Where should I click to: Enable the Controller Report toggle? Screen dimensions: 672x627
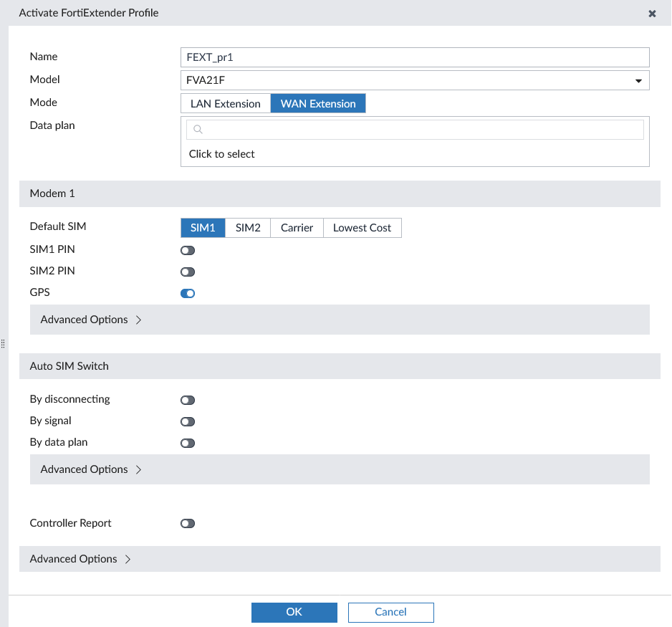(187, 523)
